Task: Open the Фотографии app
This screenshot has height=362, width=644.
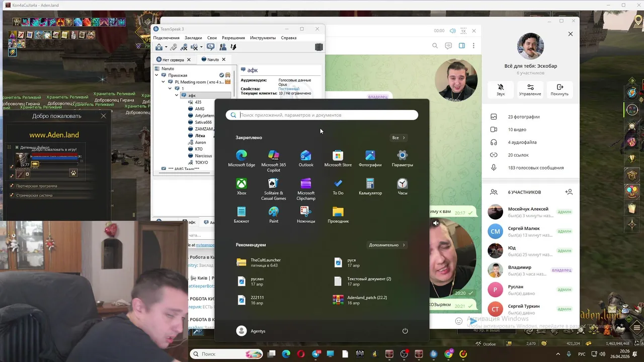Action: [370, 158]
